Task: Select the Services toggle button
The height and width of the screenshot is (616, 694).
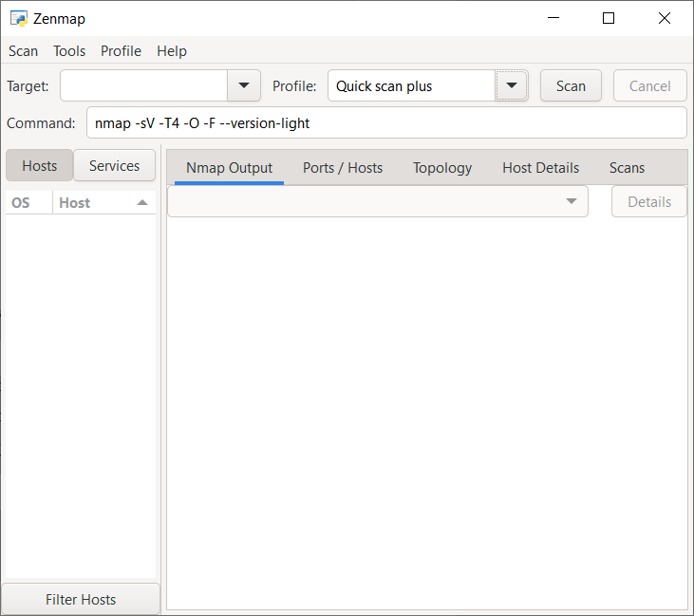Action: 114,165
